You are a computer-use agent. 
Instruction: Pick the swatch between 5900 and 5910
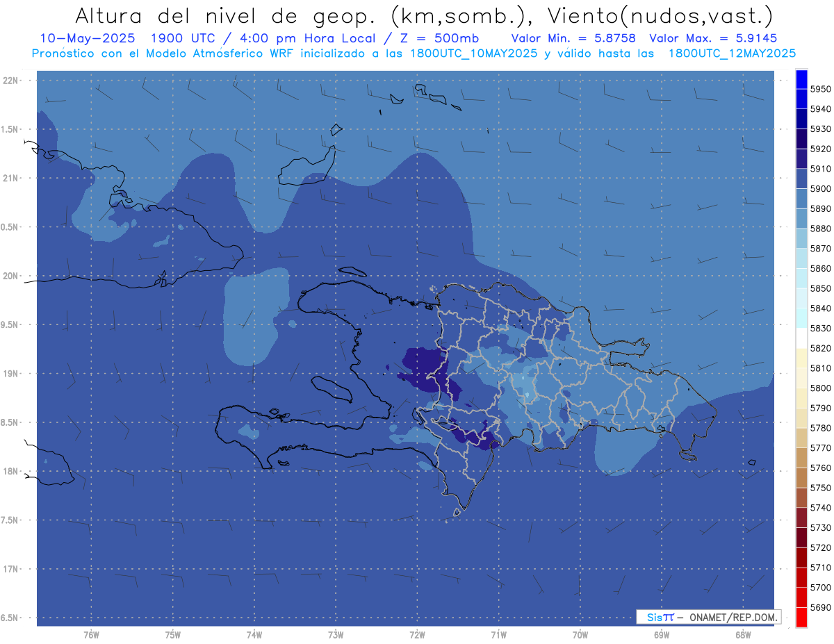[801, 179]
